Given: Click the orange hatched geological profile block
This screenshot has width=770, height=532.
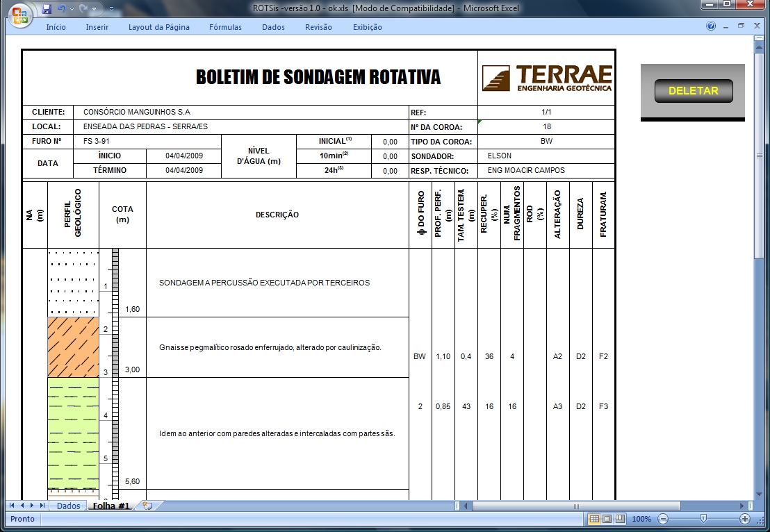Looking at the screenshot, I should coord(73,347).
